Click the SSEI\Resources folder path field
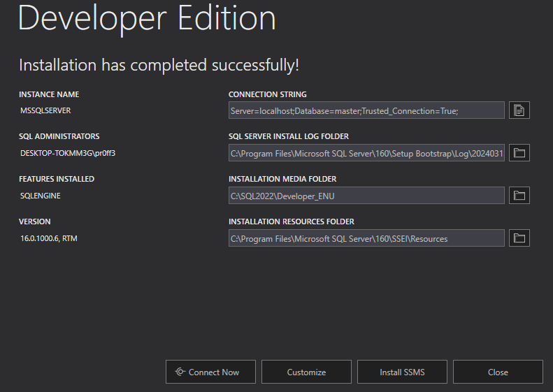 tap(366, 238)
